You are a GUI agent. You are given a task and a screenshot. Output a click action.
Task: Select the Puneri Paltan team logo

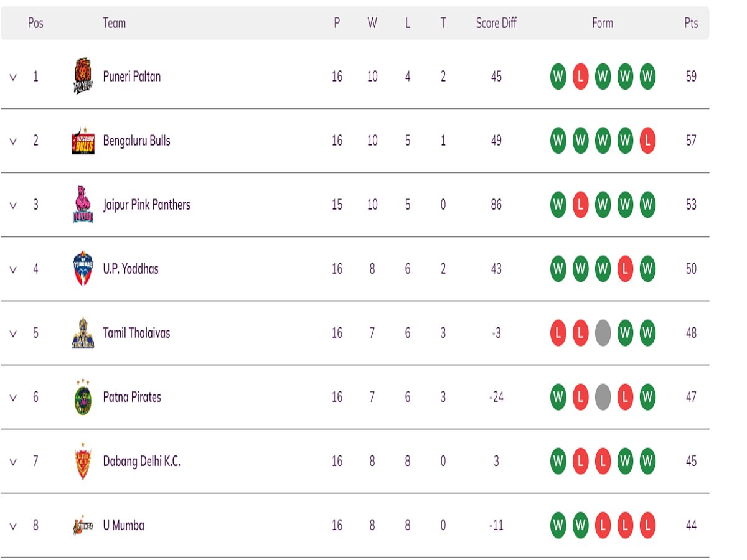click(x=83, y=76)
